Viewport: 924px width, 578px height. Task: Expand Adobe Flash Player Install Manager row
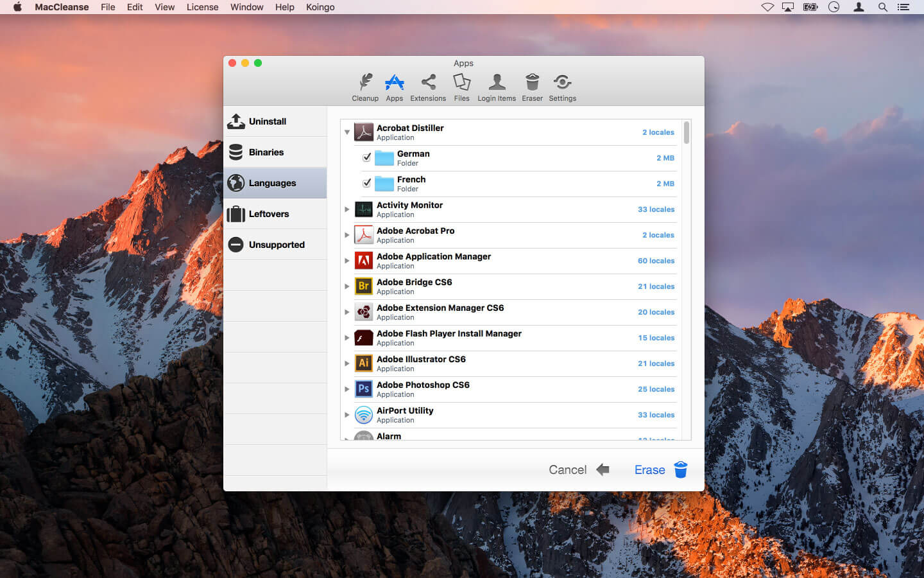tap(347, 338)
